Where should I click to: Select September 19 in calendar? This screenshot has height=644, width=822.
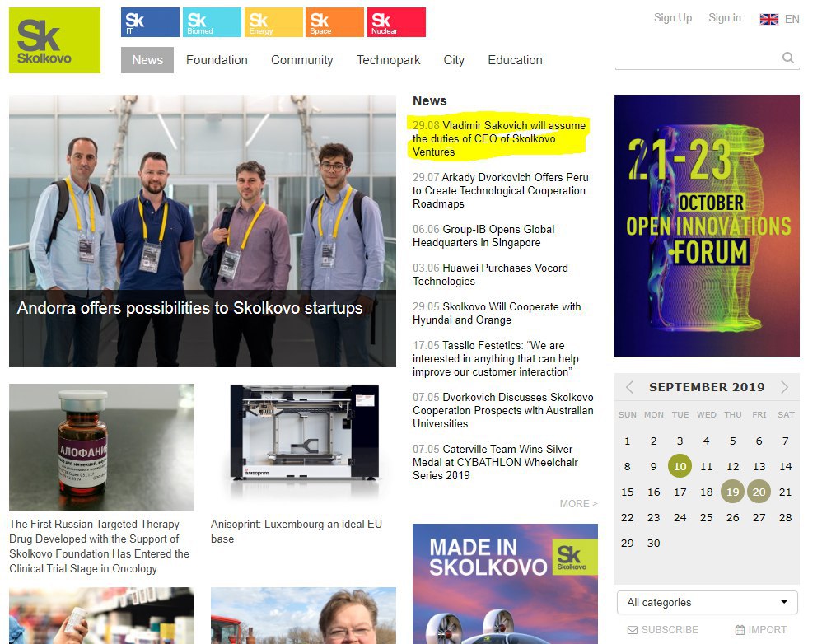coord(732,492)
